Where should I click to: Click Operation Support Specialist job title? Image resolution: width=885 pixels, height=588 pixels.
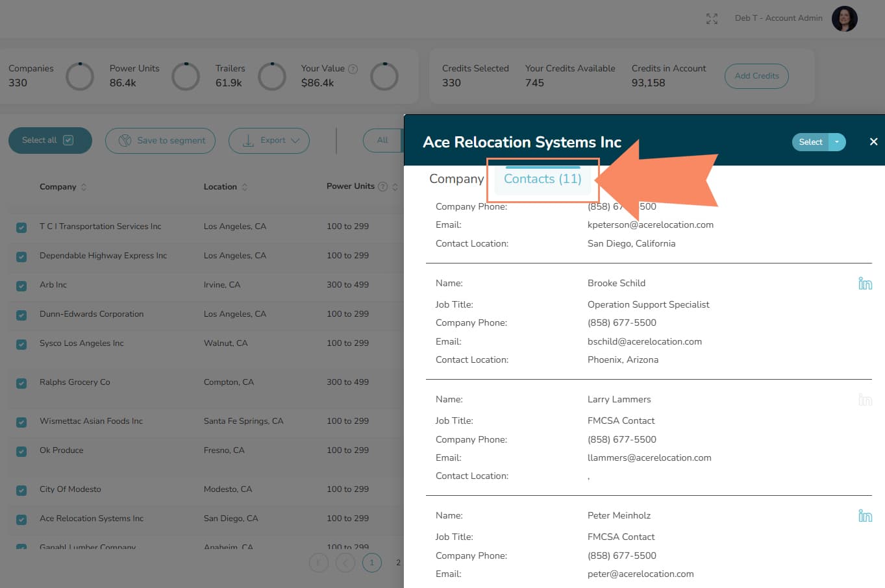tap(649, 304)
